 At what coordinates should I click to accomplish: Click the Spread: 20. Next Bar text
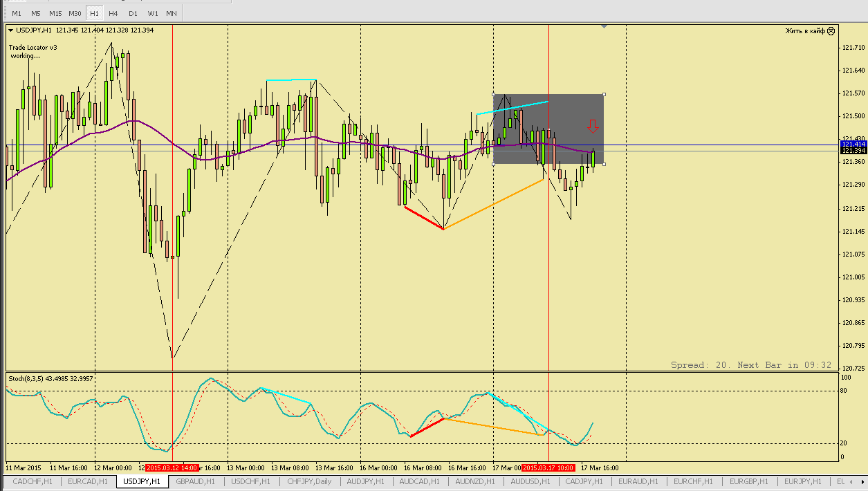(x=751, y=365)
